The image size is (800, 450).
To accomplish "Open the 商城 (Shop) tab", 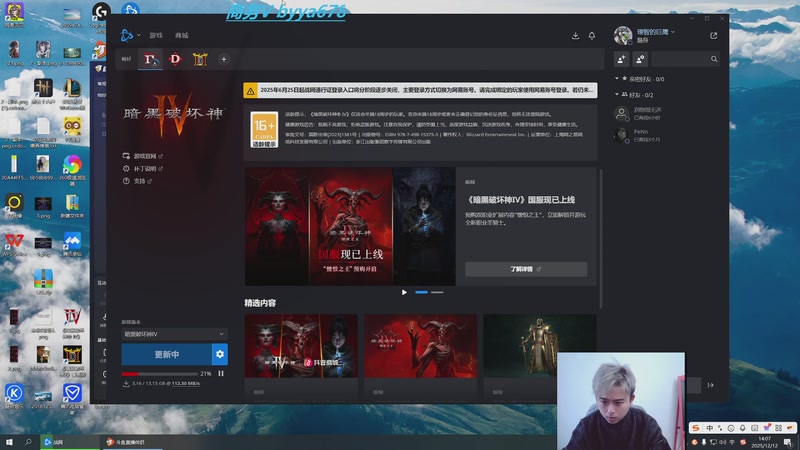I will click(x=182, y=35).
